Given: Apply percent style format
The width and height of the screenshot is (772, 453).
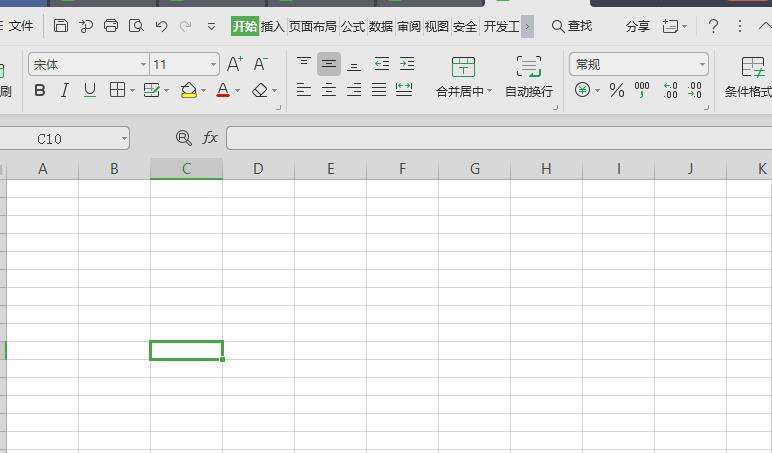Looking at the screenshot, I should point(616,90).
